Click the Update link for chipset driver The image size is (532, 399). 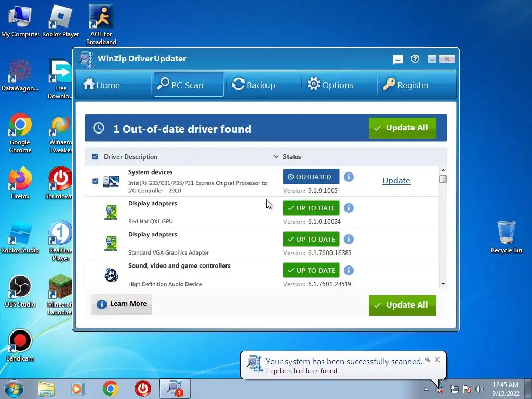[x=396, y=180]
